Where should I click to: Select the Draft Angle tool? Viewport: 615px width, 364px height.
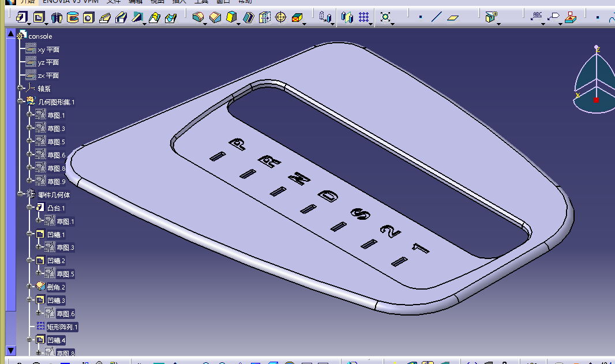231,17
